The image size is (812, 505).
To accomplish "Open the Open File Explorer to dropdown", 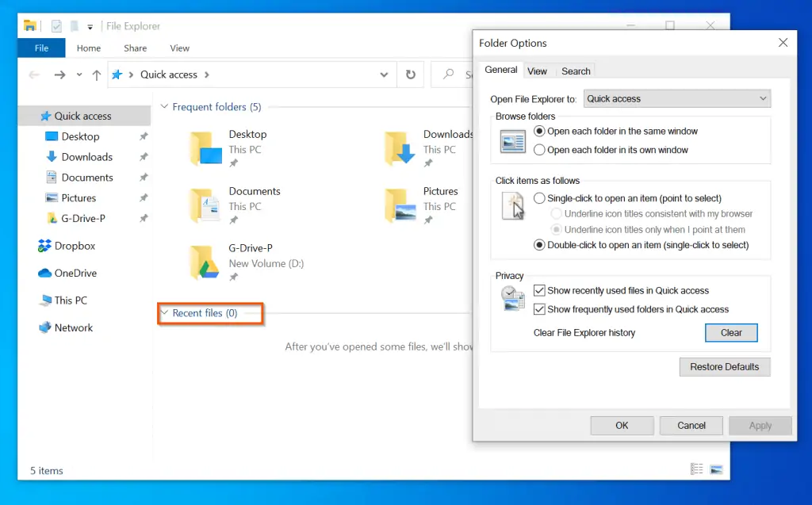I will 762,98.
